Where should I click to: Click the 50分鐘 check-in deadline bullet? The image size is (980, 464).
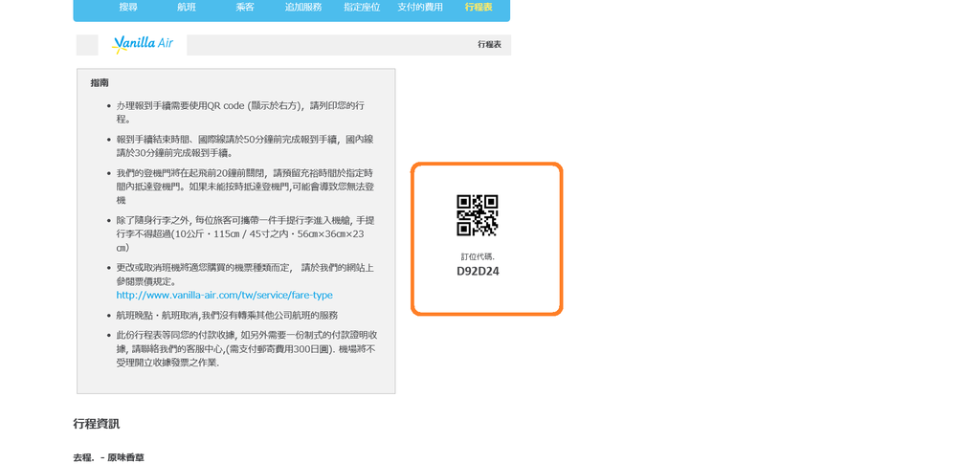245,146
